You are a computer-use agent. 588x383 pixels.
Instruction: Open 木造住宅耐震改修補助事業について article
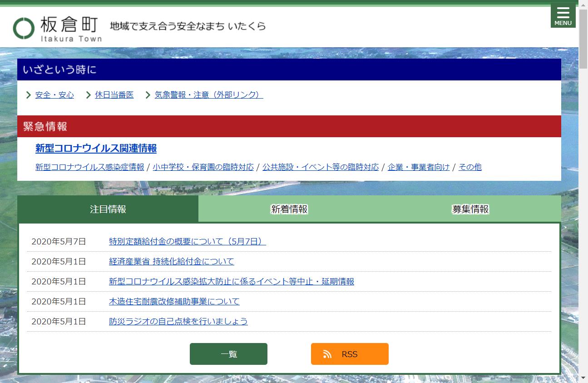[174, 301]
